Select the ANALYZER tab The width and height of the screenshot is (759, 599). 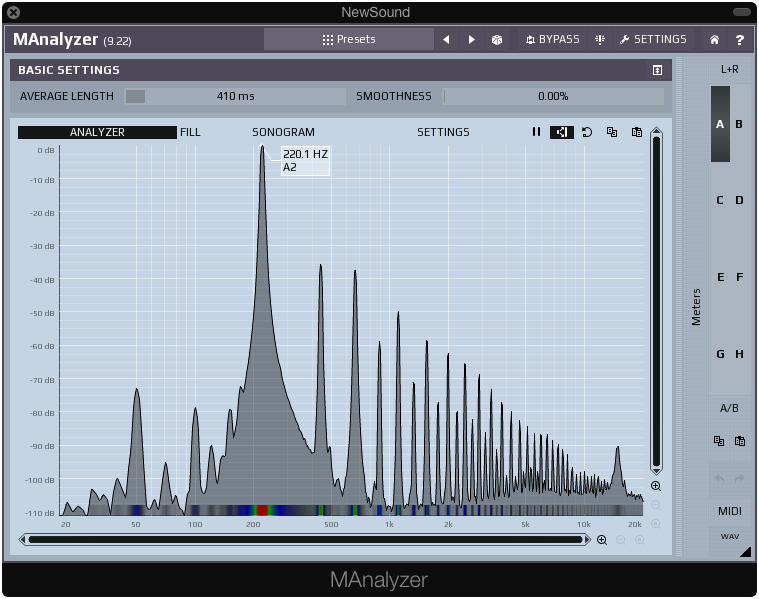click(x=97, y=132)
